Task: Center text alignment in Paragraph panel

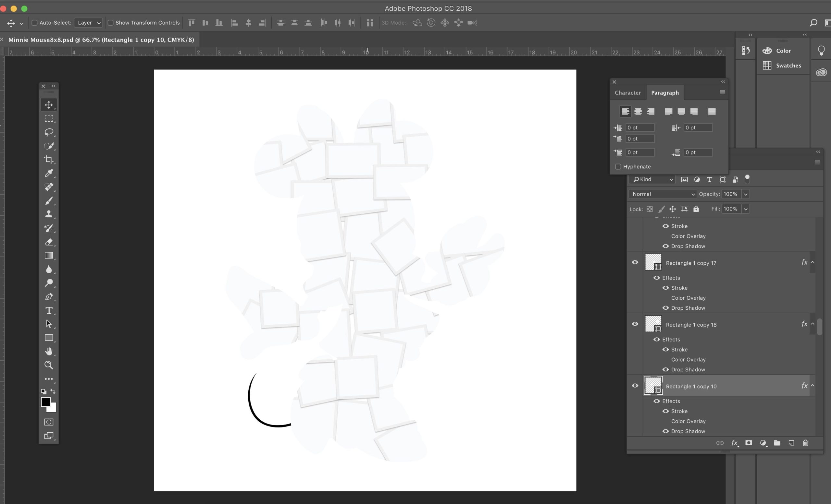Action: click(638, 111)
